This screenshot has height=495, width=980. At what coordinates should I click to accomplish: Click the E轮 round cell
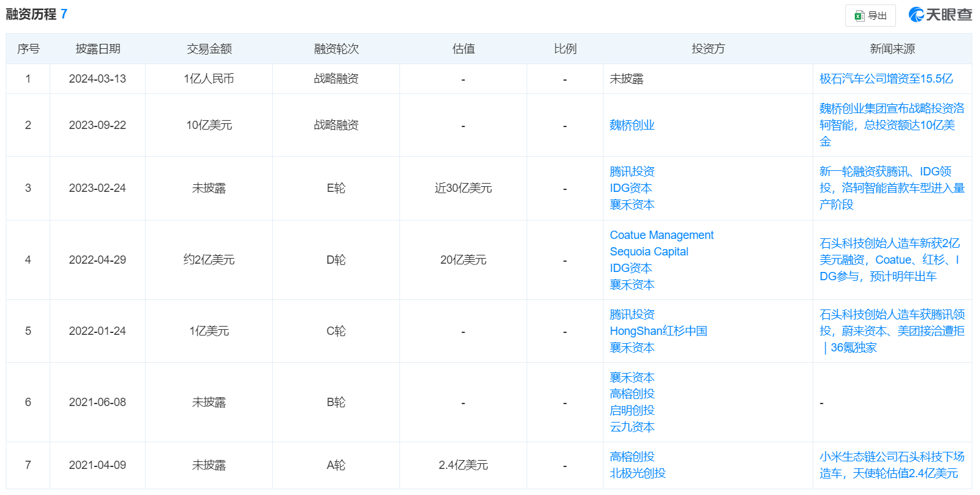(336, 188)
